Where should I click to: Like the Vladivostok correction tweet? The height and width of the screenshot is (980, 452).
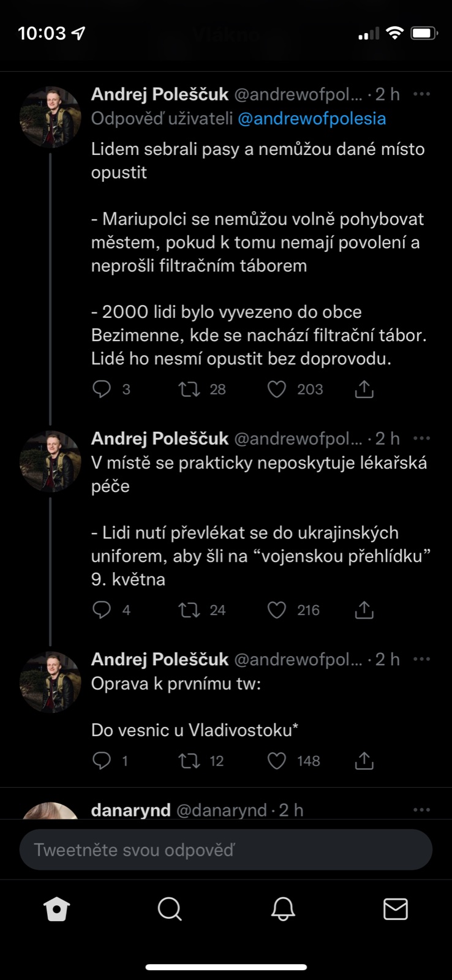click(x=277, y=761)
